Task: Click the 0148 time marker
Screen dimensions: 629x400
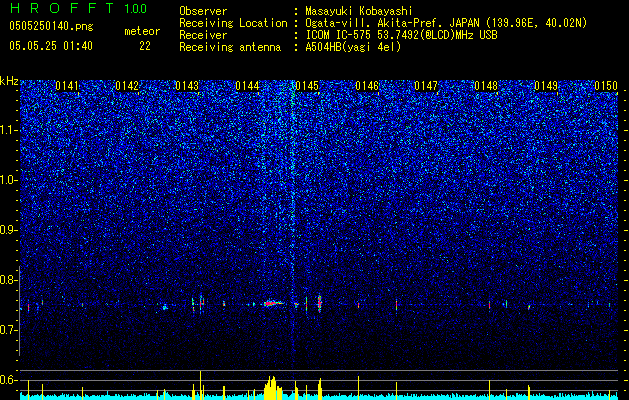Action: [486, 86]
